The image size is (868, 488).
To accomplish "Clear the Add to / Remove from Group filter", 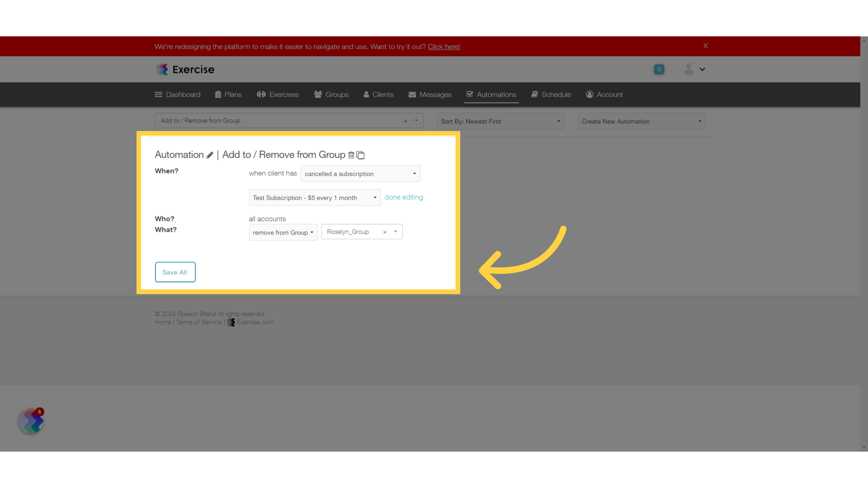I will click(406, 121).
